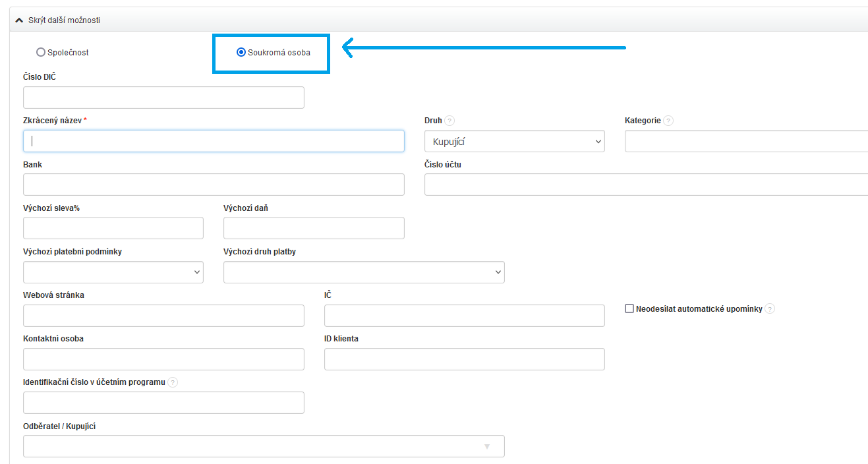Click into the Bank input field

214,185
